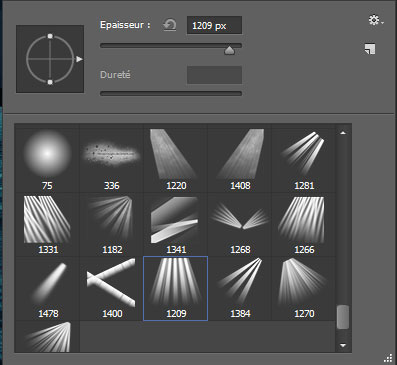
Task: Click the disabled Dureté slider track
Action: pos(171,94)
